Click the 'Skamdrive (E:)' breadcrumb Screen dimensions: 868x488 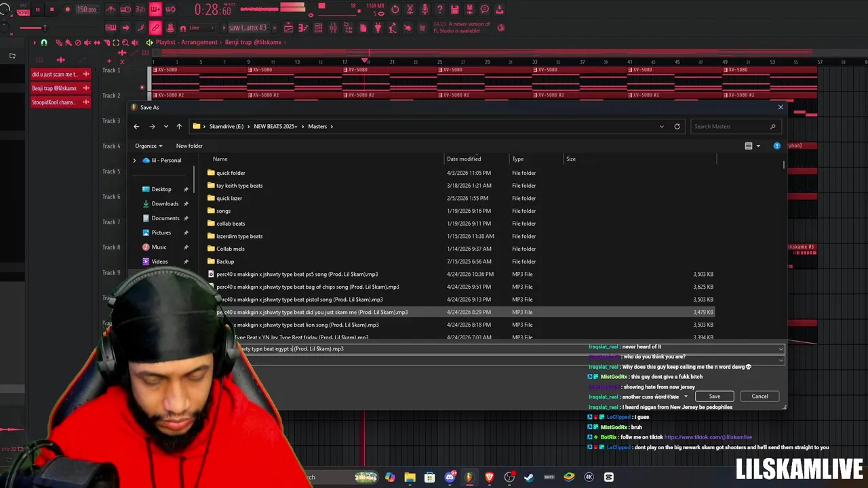[x=226, y=126]
